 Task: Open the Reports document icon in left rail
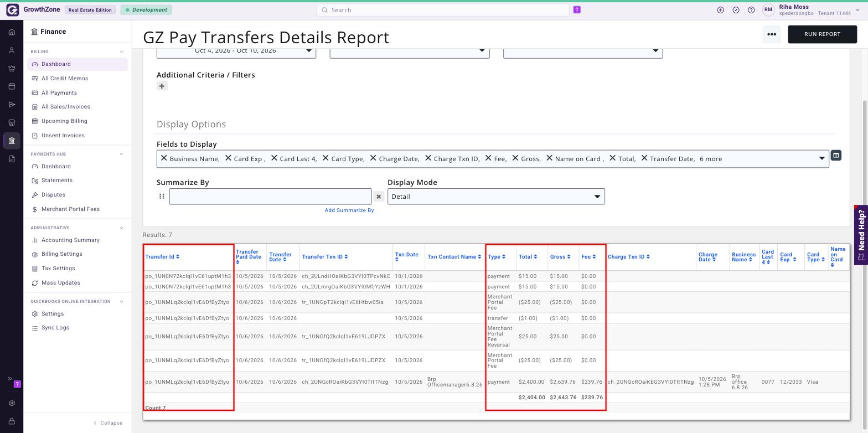point(12,159)
